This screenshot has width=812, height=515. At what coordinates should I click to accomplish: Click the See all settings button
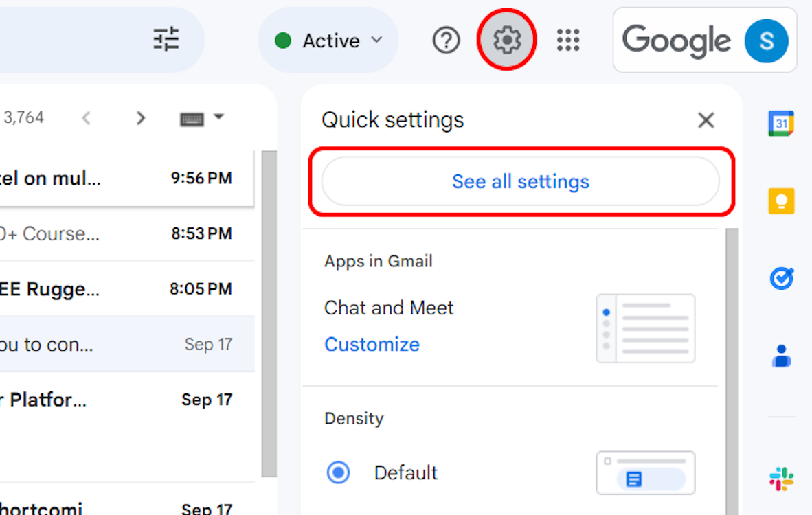coord(520,181)
